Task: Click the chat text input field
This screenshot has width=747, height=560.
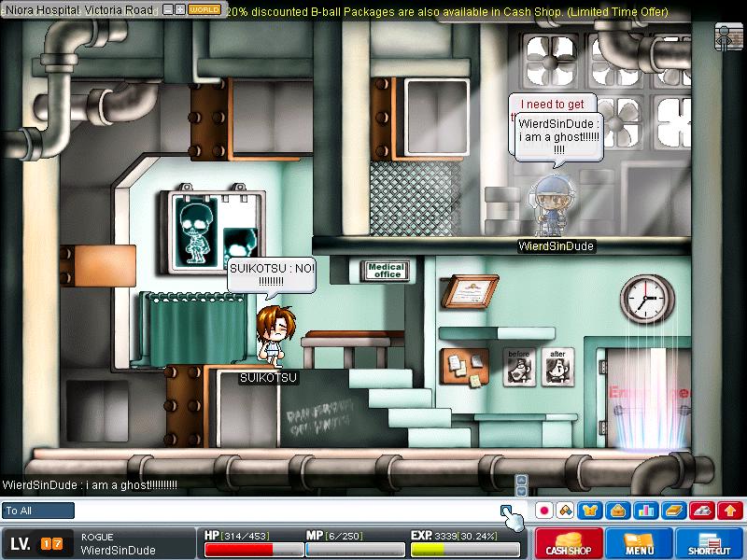Action: (288, 511)
